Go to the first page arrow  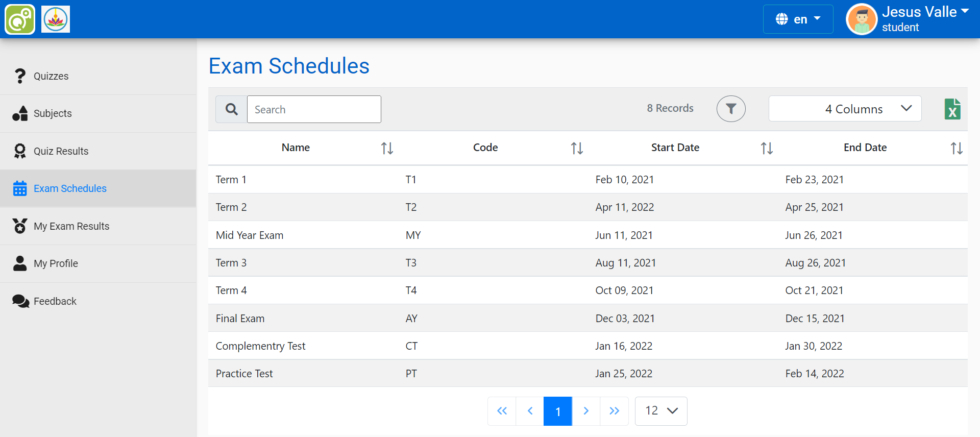pos(502,411)
